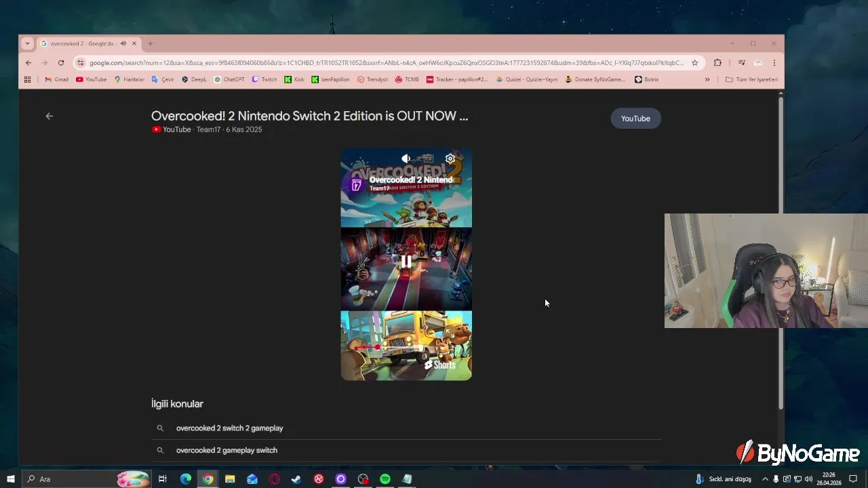Open the Chrome profile avatar
Screen dimensions: 868x488
(x=758, y=62)
